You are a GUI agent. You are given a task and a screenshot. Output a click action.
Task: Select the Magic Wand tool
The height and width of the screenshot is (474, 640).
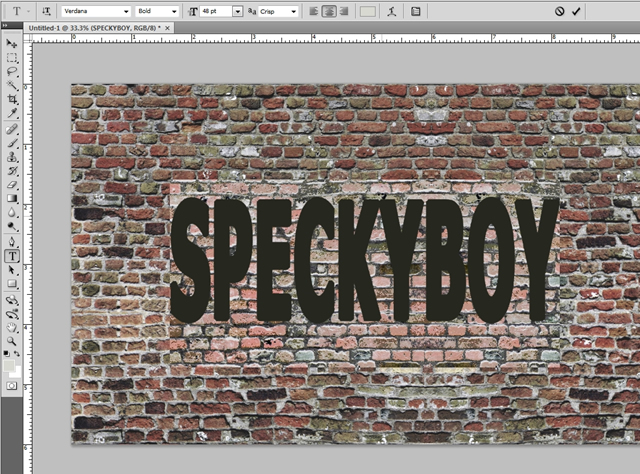(x=11, y=85)
